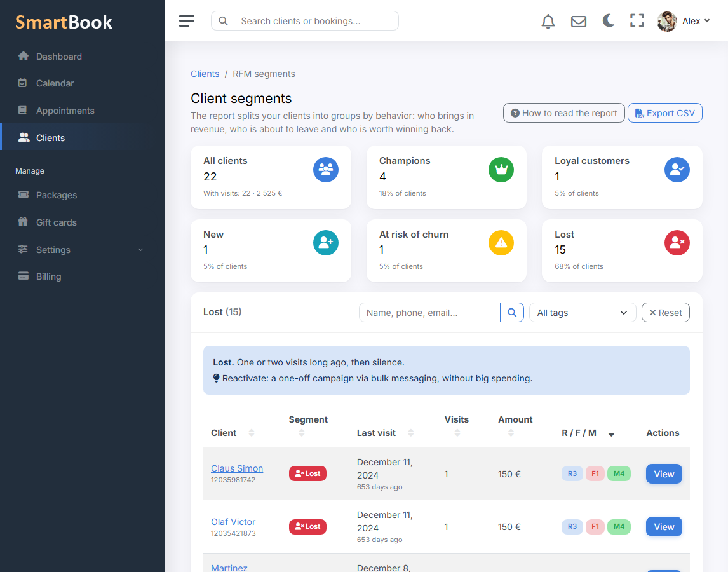Toggle dark mode moon icon

coord(608,20)
